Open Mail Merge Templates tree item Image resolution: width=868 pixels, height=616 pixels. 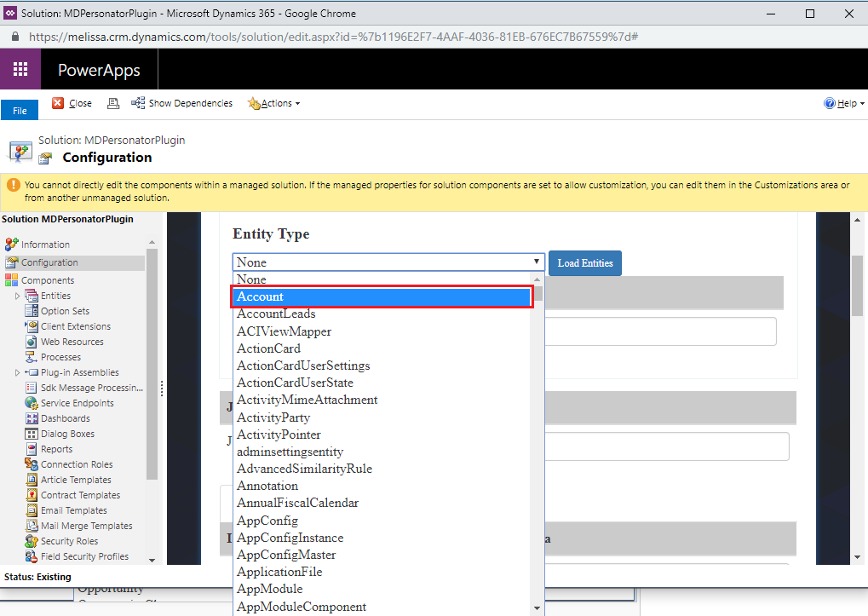tap(86, 526)
